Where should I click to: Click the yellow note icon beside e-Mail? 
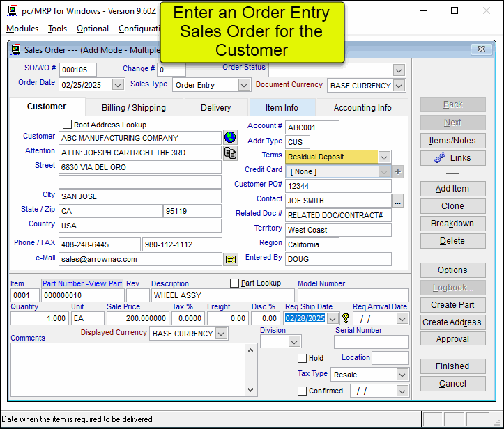(x=231, y=259)
